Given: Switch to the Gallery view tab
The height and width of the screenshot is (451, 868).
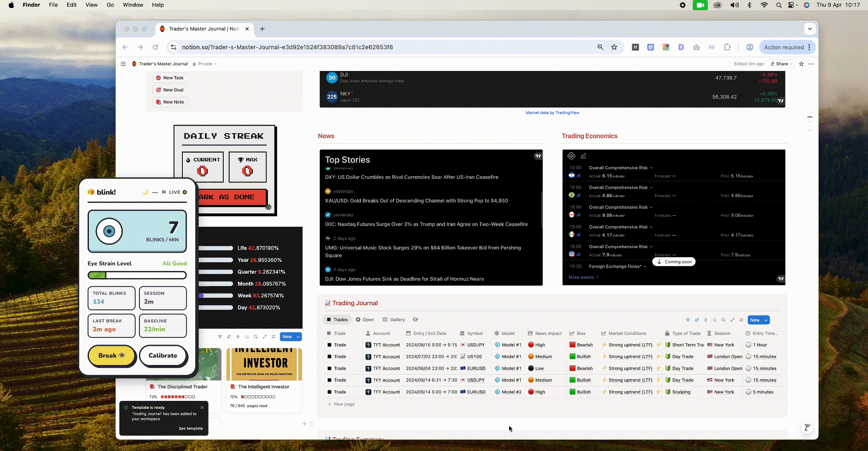Looking at the screenshot, I should coord(394,319).
